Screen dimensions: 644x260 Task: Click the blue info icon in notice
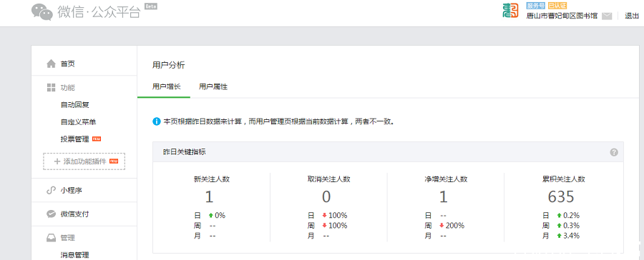pyautogui.click(x=157, y=121)
